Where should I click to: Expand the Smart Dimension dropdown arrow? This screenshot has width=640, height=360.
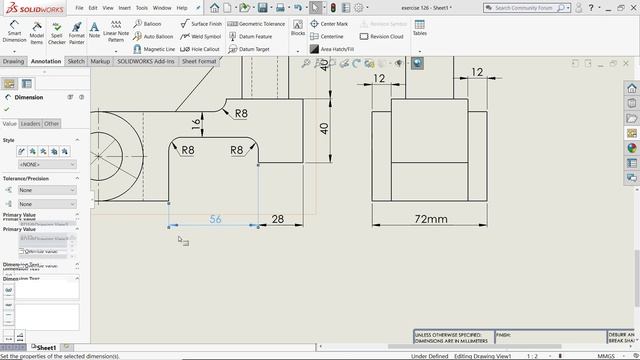coord(14,51)
